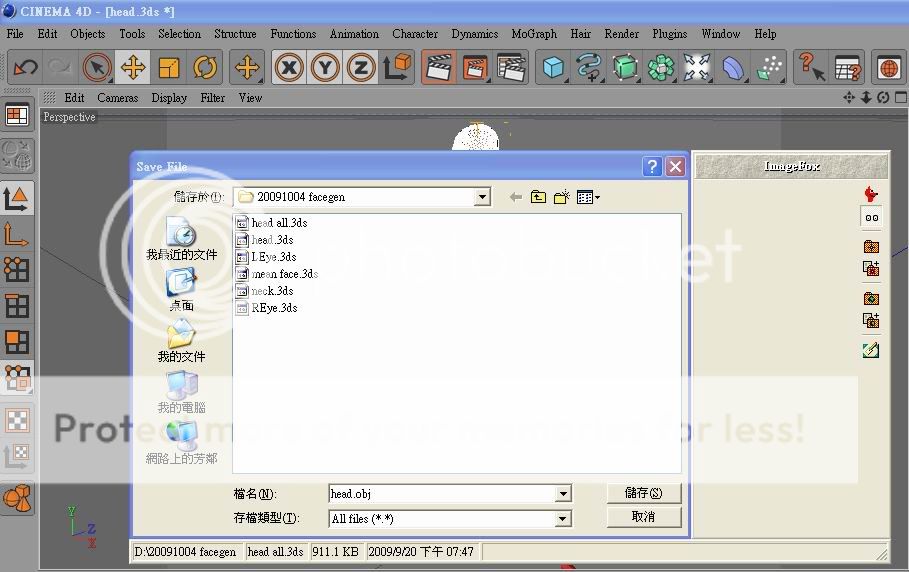This screenshot has height=572, width=909.
Task: Select the mean face.3ds file
Action: tap(284, 274)
